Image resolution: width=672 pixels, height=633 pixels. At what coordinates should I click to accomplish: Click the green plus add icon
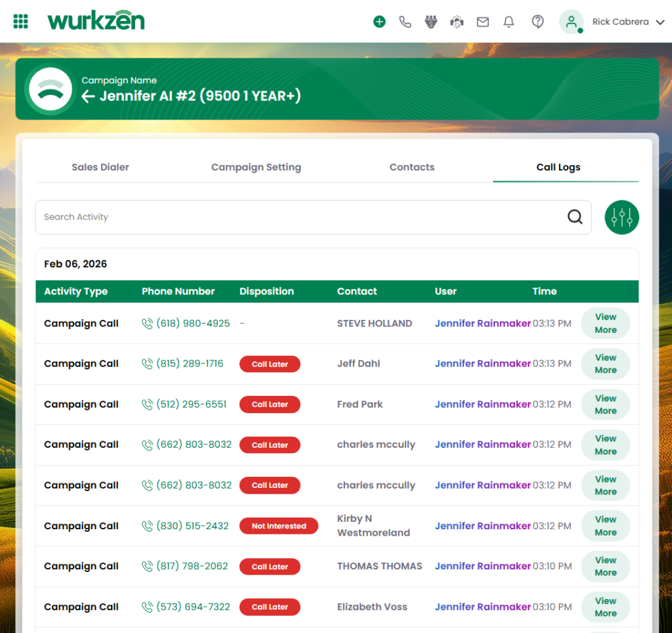379,22
